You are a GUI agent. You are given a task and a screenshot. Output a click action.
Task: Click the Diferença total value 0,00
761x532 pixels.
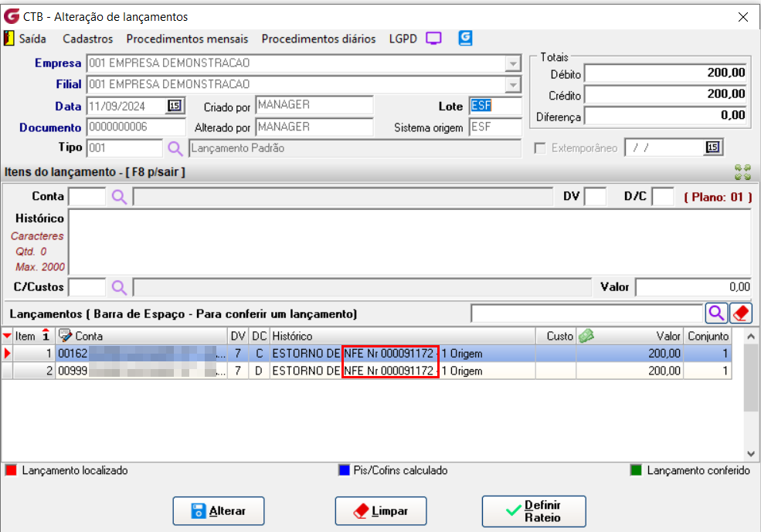(x=666, y=115)
